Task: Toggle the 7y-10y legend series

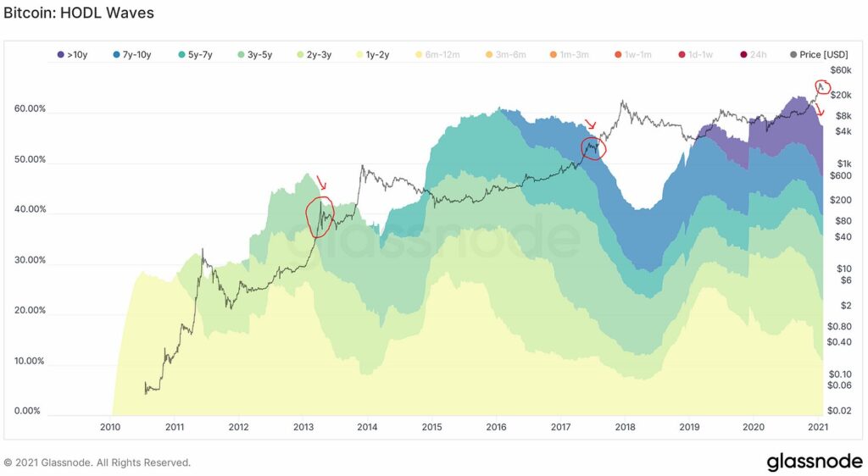Action: pos(131,55)
